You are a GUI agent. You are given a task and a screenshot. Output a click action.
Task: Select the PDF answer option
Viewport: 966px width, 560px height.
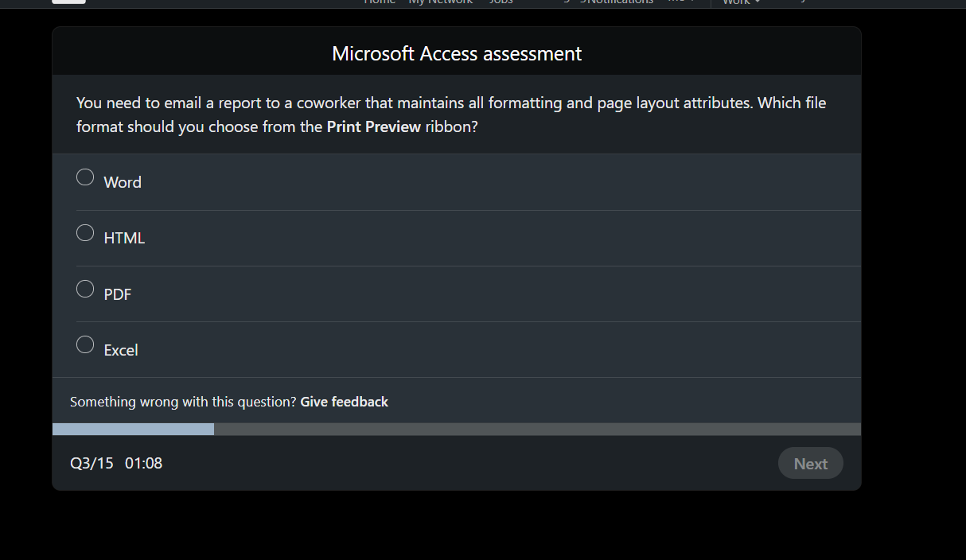[85, 289]
